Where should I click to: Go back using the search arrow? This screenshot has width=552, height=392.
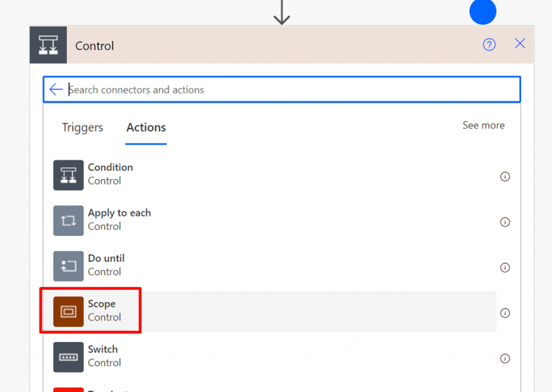[x=56, y=90]
